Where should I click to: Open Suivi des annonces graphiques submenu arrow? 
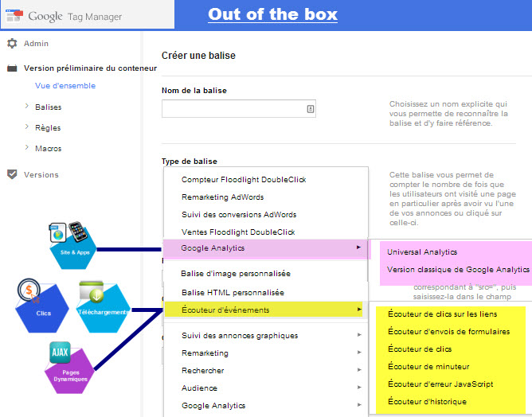359,335
